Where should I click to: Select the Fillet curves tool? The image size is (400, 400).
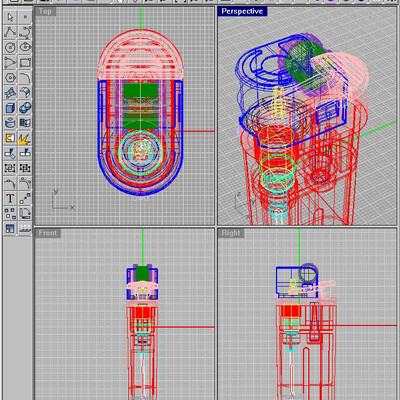point(25,78)
